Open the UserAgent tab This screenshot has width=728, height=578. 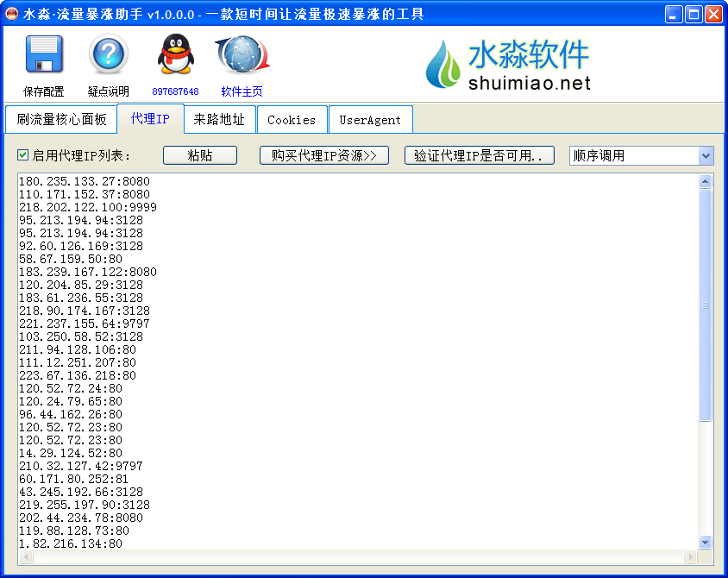click(x=370, y=120)
